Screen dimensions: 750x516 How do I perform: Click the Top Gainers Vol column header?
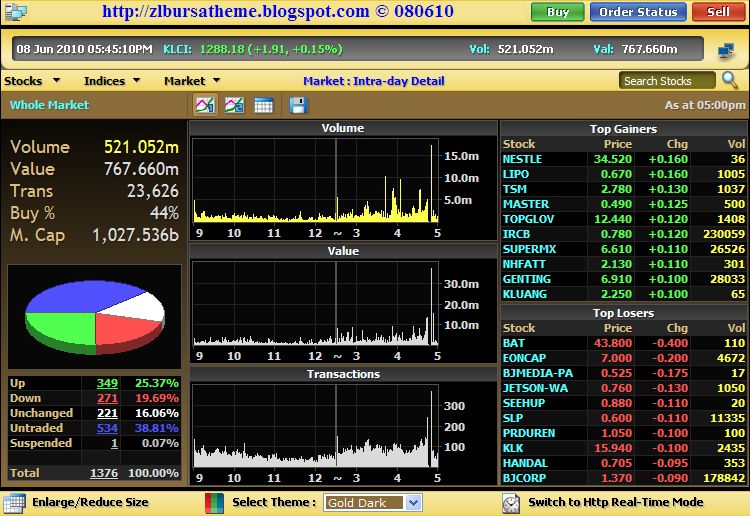[x=736, y=144]
